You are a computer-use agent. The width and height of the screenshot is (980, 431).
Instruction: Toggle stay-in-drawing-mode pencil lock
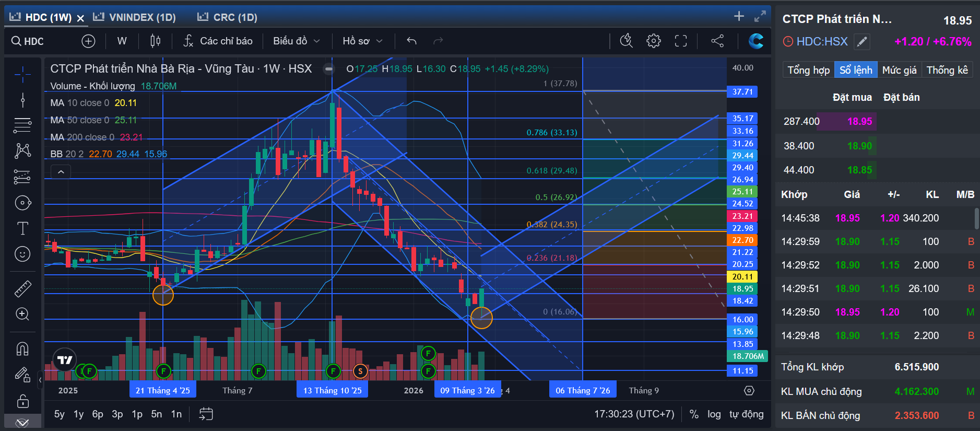coord(22,375)
